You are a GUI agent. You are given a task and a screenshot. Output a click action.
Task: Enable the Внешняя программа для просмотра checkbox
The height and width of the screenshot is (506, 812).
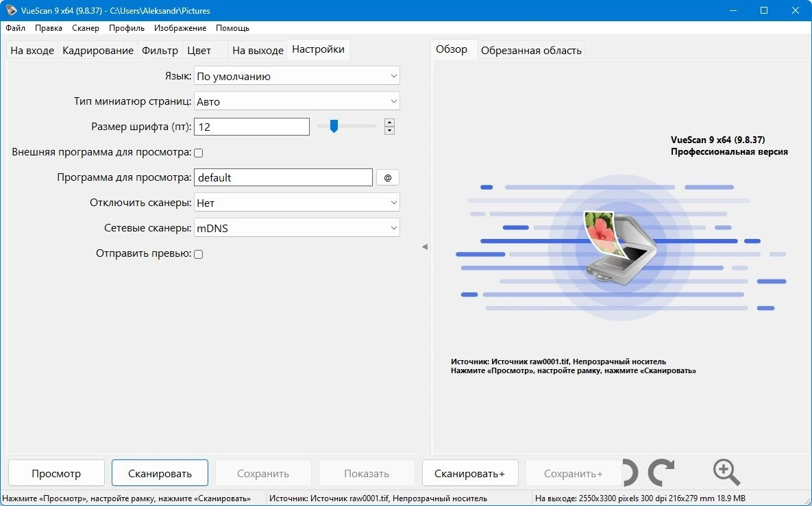(x=198, y=153)
